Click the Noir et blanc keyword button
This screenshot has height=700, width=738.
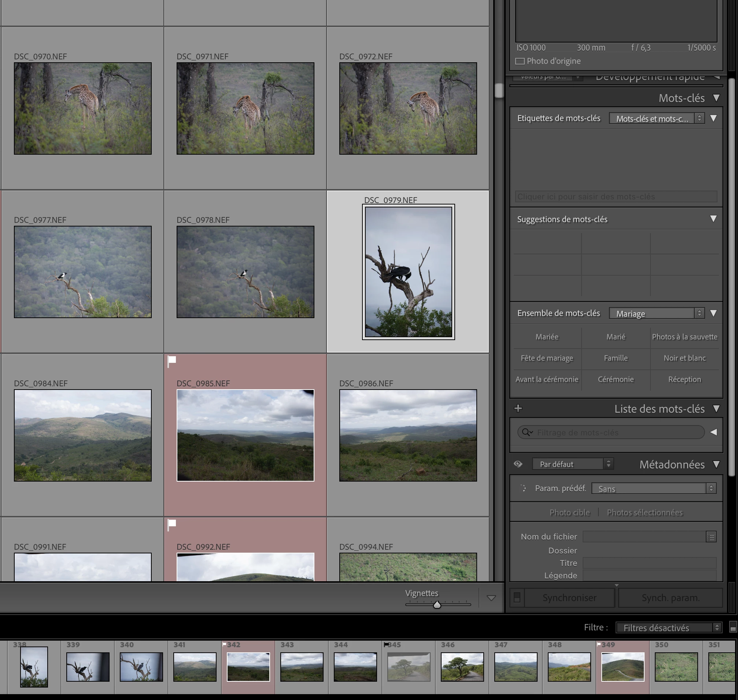684,358
